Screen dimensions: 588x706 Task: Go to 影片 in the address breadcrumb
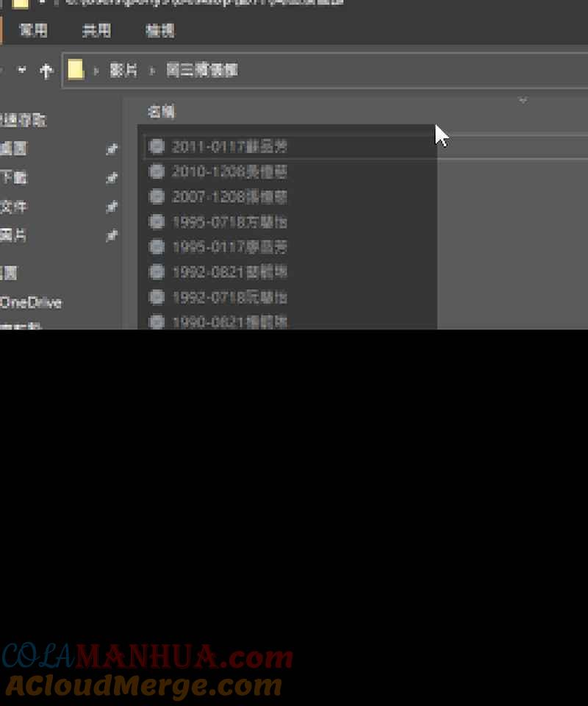[x=123, y=71]
